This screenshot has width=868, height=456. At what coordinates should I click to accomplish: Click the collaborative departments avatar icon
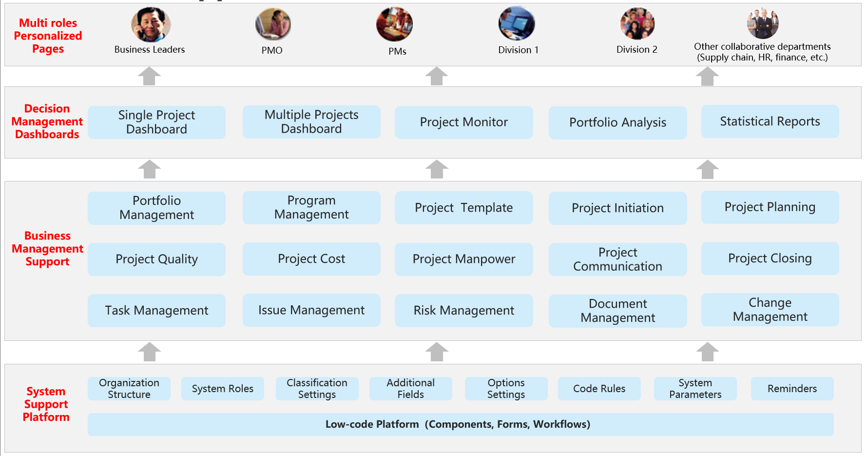762,23
